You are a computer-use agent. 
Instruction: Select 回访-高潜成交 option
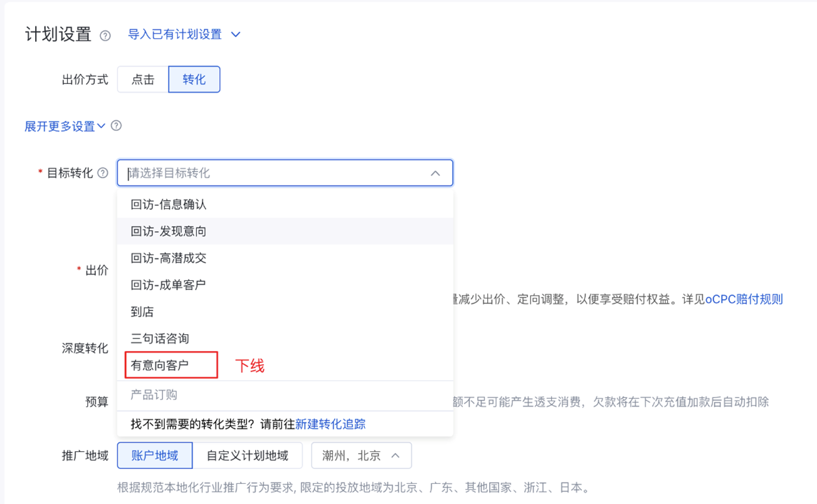[x=169, y=258]
